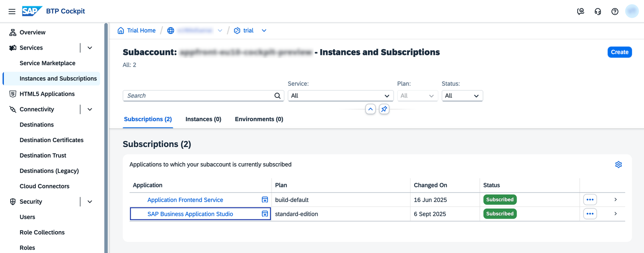Switch to Subscriptions (2) tab
This screenshot has height=253, width=644.
(148, 119)
